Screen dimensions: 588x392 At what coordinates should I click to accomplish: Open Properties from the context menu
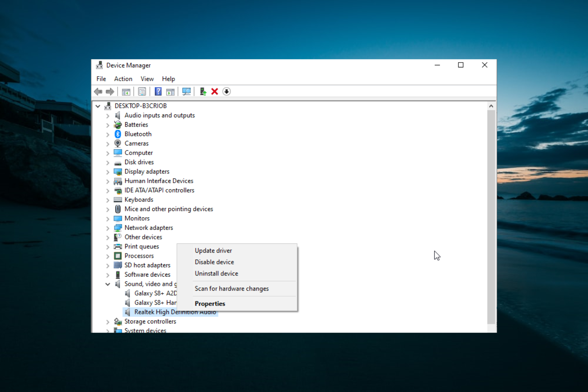coord(237,303)
